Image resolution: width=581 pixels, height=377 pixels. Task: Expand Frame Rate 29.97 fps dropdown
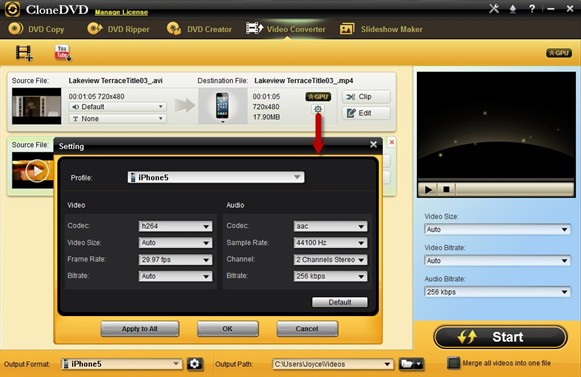175,259
